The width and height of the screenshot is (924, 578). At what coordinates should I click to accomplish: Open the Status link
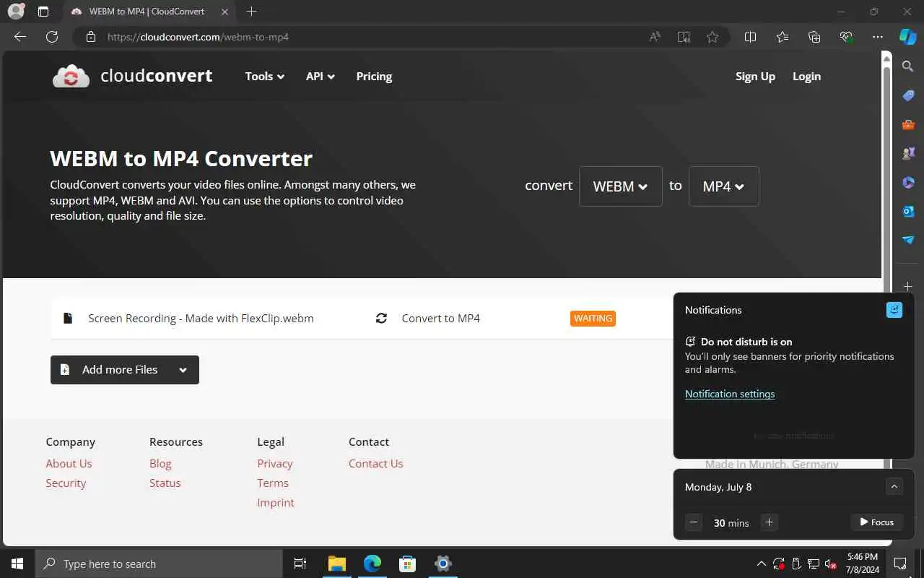pos(165,483)
